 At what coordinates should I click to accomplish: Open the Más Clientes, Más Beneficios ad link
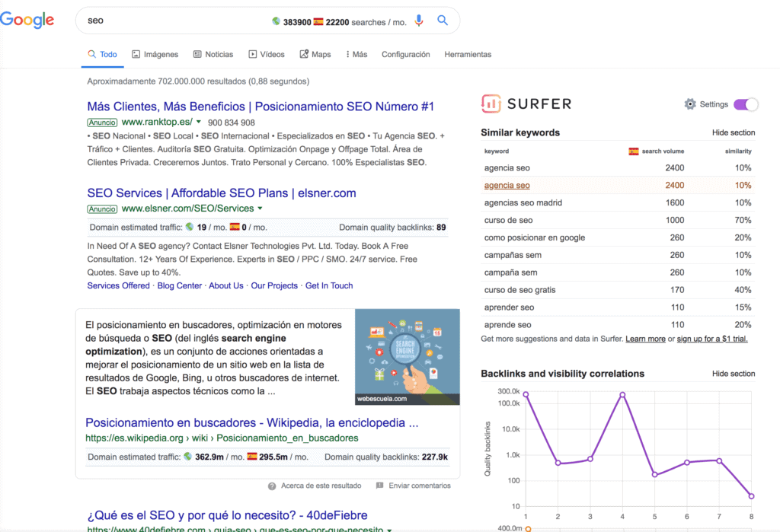(261, 107)
